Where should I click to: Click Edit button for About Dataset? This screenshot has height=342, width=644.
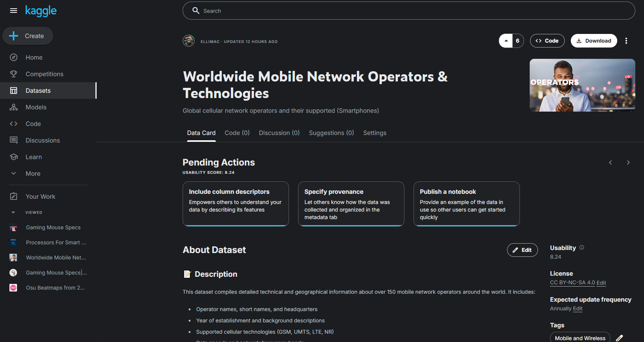(x=522, y=250)
